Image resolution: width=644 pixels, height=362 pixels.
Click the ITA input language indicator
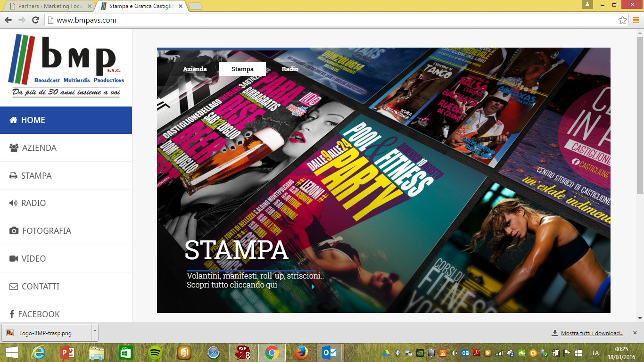coord(594,353)
